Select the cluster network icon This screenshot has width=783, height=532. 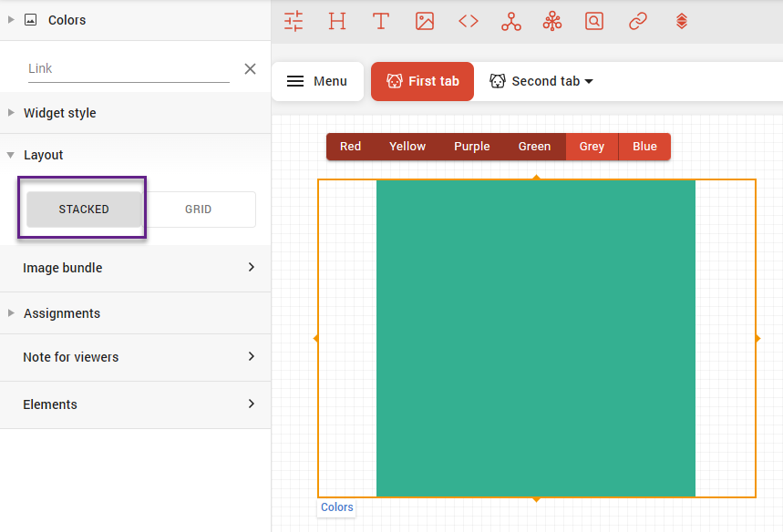[x=552, y=20]
